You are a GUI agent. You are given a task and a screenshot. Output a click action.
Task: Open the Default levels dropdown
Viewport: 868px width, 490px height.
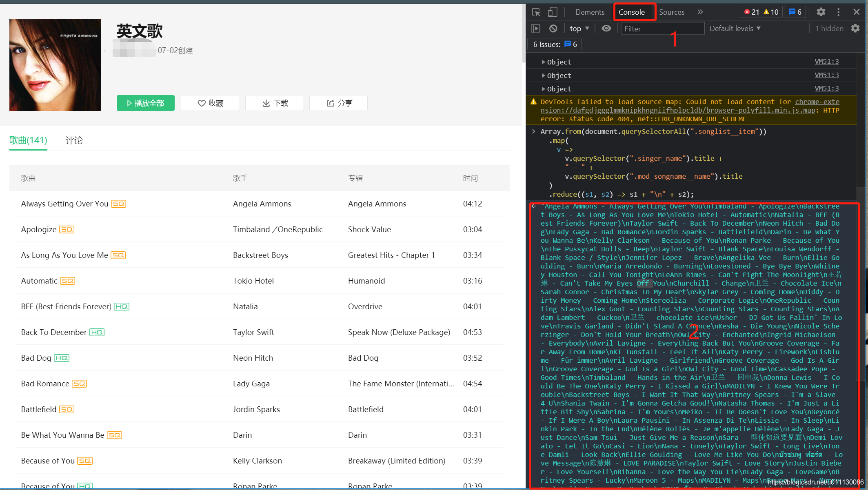point(735,29)
